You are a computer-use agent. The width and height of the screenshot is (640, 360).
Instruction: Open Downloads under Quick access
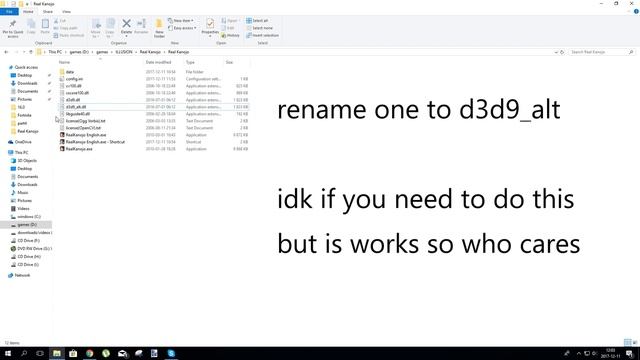click(27, 83)
